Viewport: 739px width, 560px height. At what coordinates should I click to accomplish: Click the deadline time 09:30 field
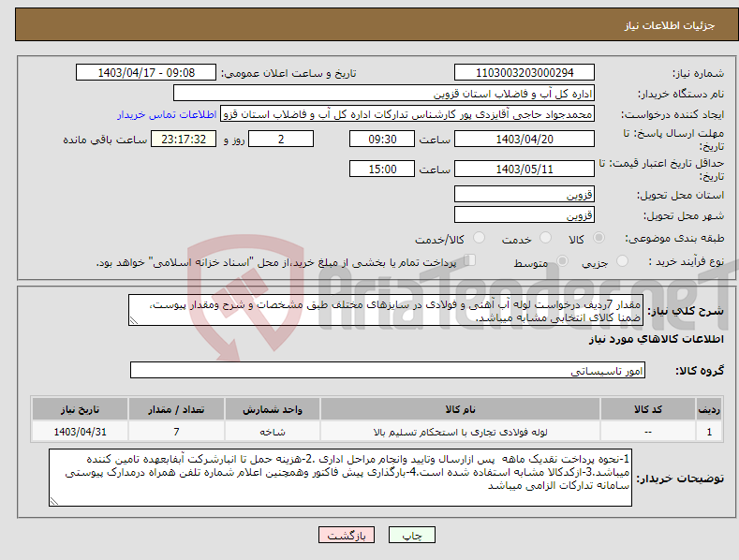tap(382, 139)
